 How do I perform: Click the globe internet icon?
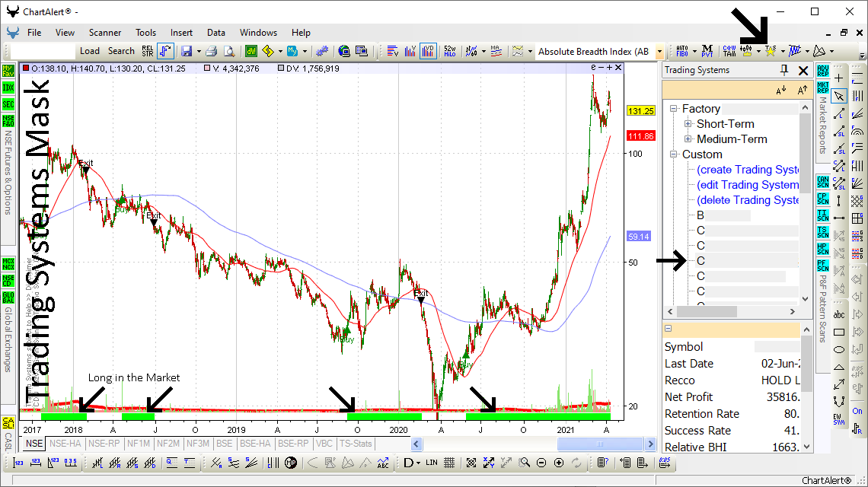[x=344, y=52]
